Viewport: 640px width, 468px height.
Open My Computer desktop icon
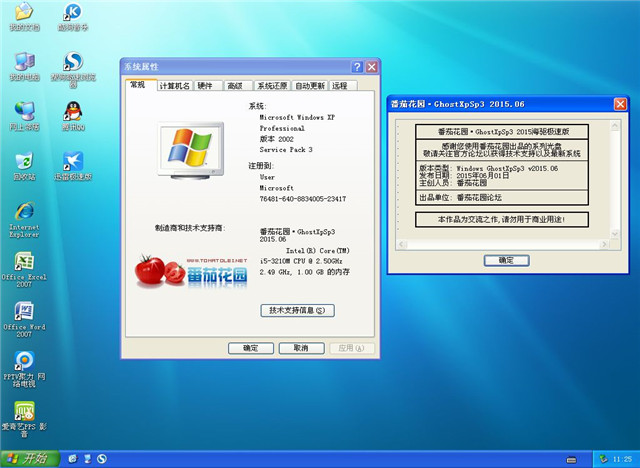click(x=23, y=62)
